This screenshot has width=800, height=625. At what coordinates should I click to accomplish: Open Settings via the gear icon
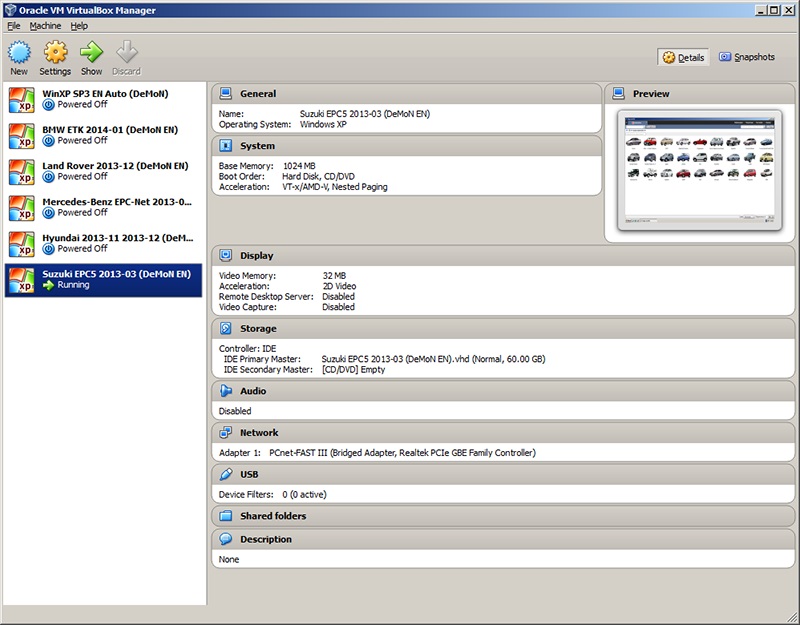(x=55, y=52)
